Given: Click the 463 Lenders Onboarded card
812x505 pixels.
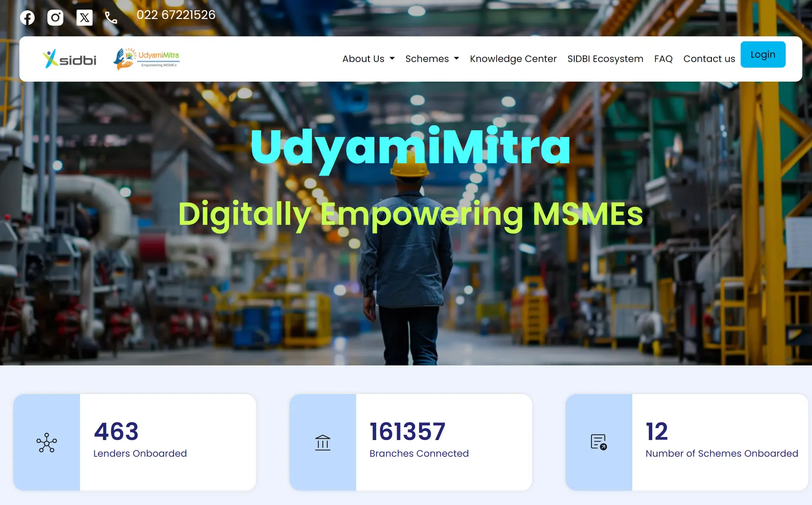Looking at the screenshot, I should coord(167,442).
